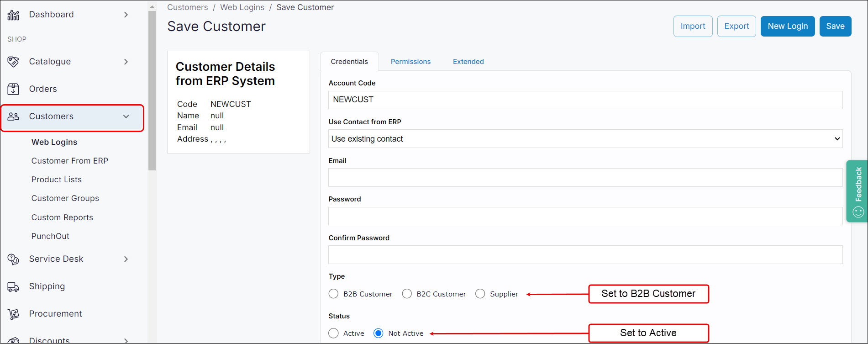Open the Feedback smiley side tab

pos(858,191)
